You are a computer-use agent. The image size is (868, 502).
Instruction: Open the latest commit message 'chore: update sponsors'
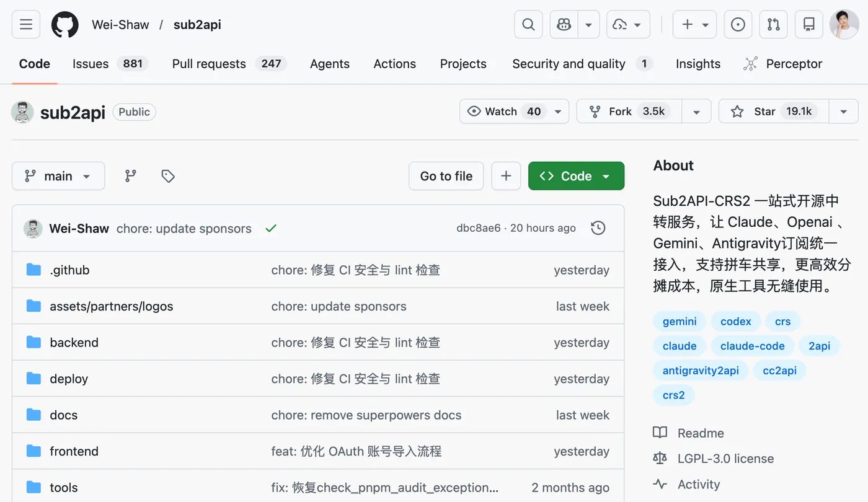click(184, 229)
